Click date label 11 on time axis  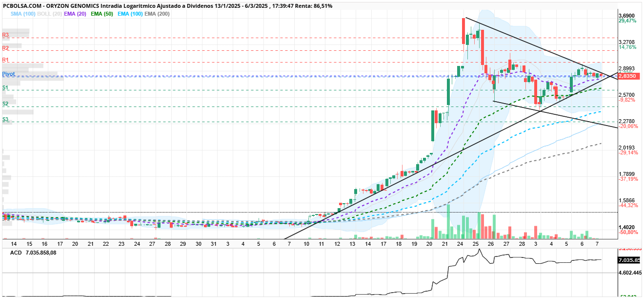point(322,243)
